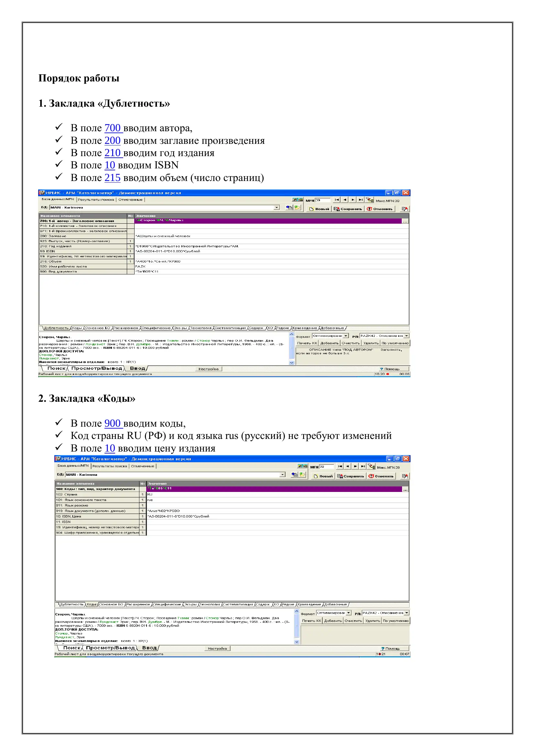Jump to last record in the field-900 window
The height and width of the screenshot is (756, 535).
coord(363,466)
